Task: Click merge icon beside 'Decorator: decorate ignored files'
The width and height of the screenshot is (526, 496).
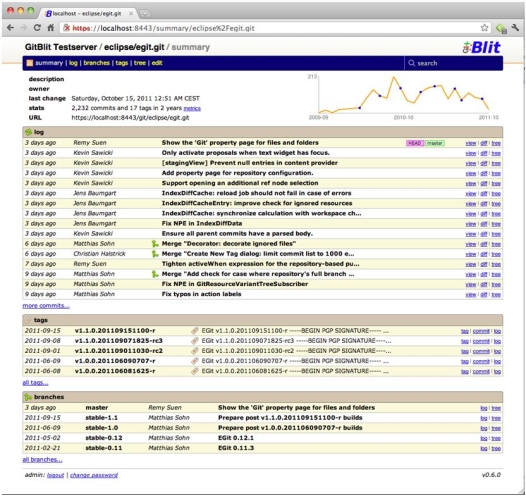Action: tap(155, 244)
